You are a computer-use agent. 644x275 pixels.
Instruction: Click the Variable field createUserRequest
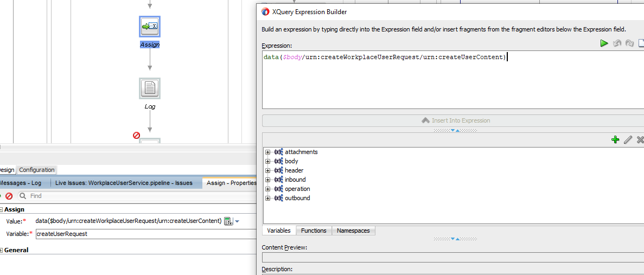coord(145,234)
